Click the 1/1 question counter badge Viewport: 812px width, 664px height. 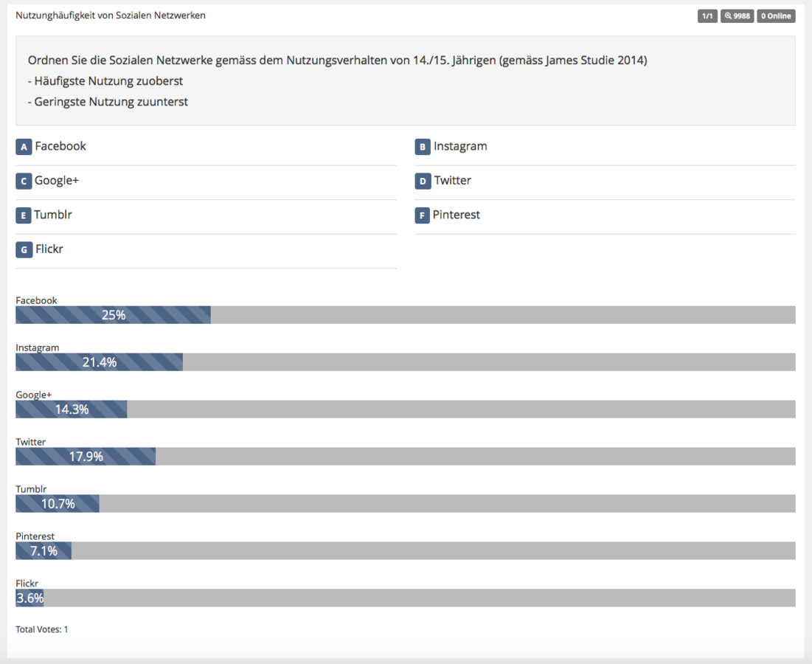[707, 15]
